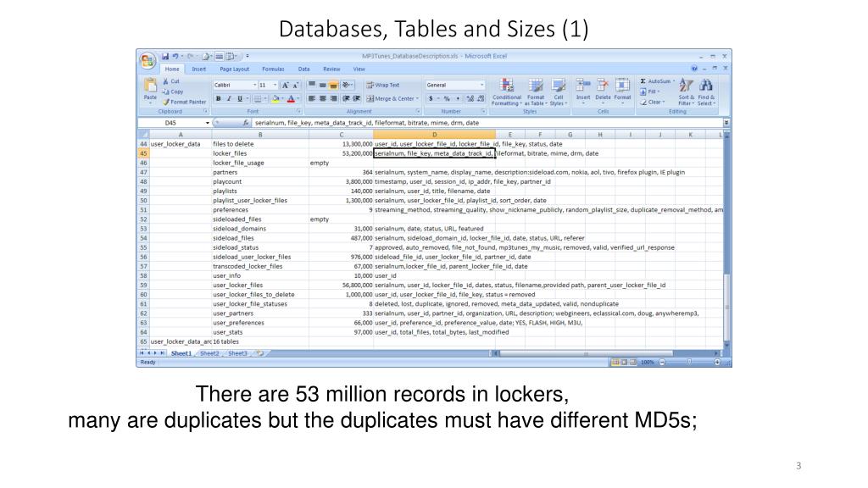Undo the last action
This screenshot has width=868, height=488.
[x=175, y=56]
